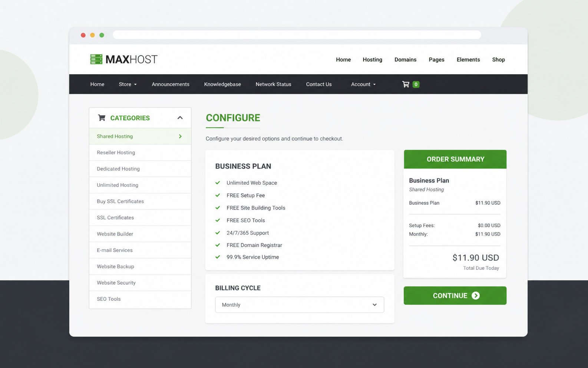This screenshot has height=368, width=588.
Task: Select Reseller Hosting category
Action: pyautogui.click(x=140, y=152)
